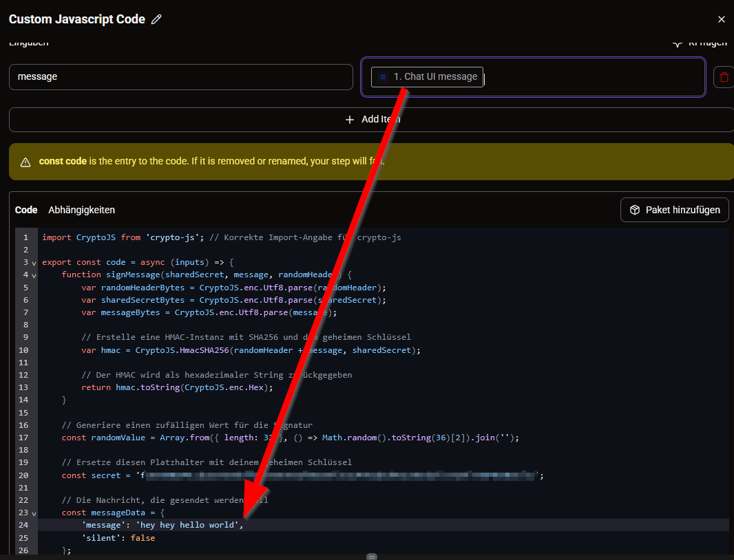Click the pencil icon beside Custom Javascript Code
This screenshot has width=734, height=560.
click(x=156, y=19)
